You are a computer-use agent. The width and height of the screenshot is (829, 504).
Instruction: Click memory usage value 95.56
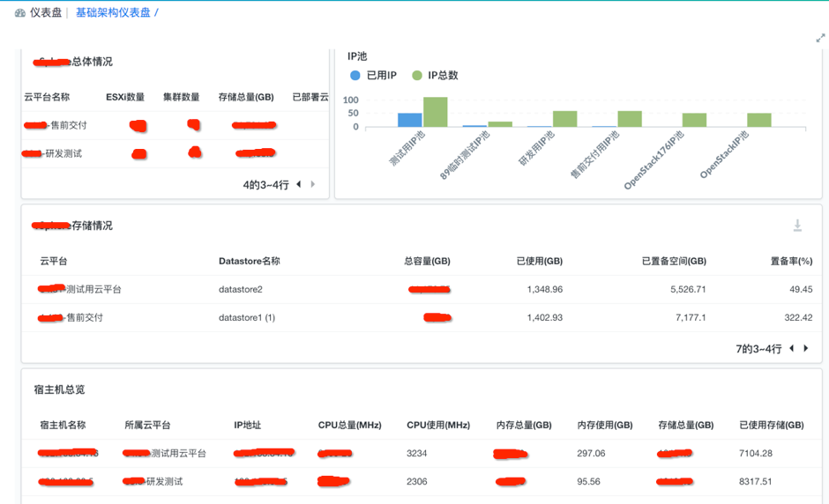(588, 481)
